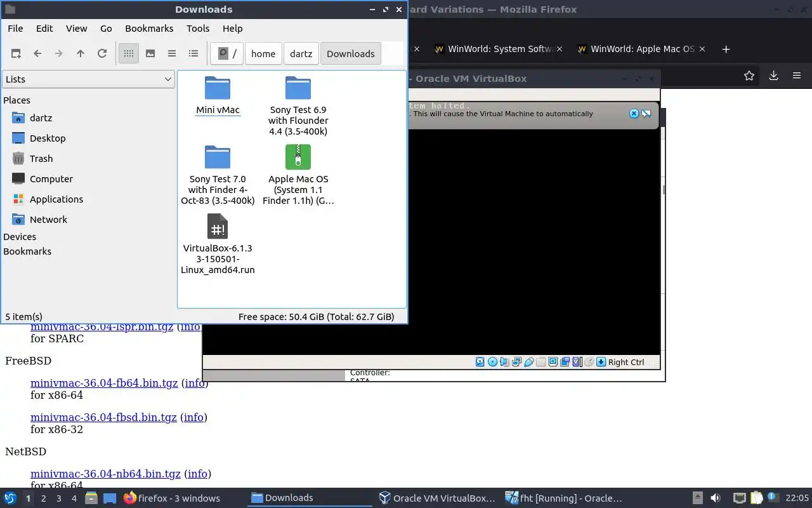Open the View menu
This screenshot has height=508, width=812.
[77, 29]
